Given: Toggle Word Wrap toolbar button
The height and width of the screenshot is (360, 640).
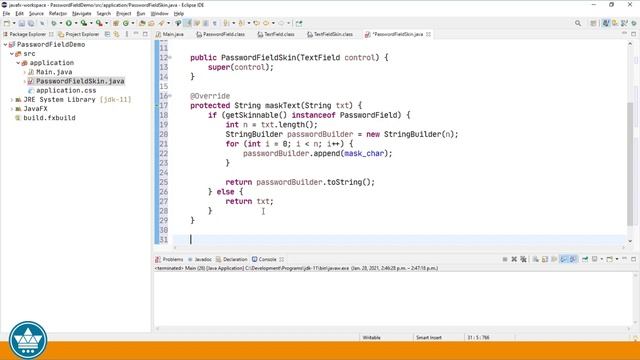Looking at the screenshot, I should coord(197,23).
